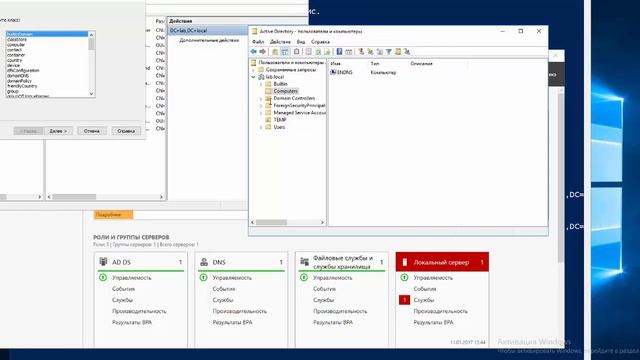Expand the Domain Controllers node
This screenshot has height=360, width=640.
(x=261, y=98)
